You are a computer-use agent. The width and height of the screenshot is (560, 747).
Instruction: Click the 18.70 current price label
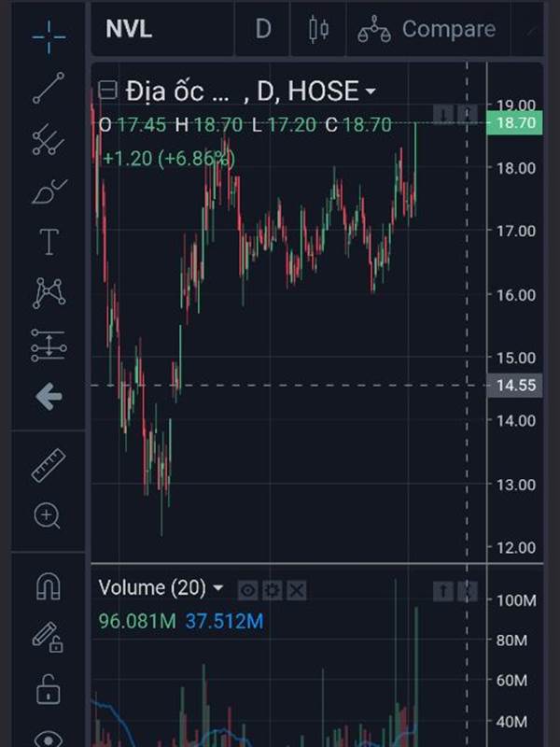pos(515,123)
